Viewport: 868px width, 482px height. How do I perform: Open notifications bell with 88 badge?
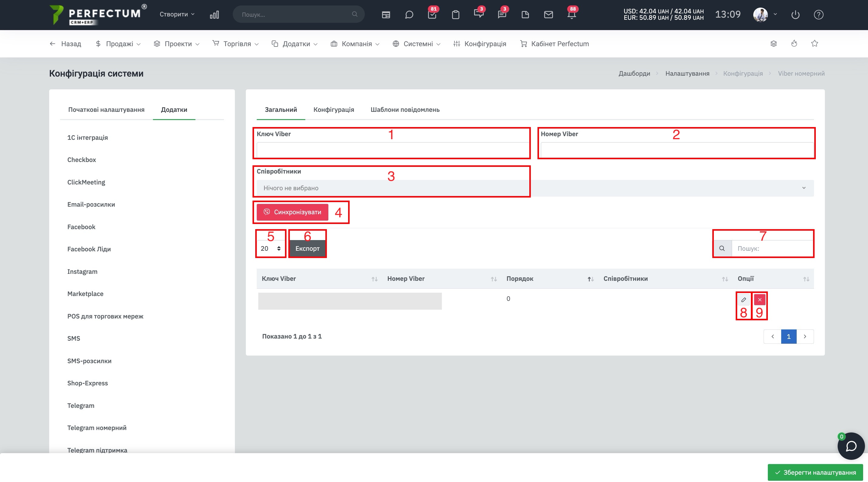[571, 15]
